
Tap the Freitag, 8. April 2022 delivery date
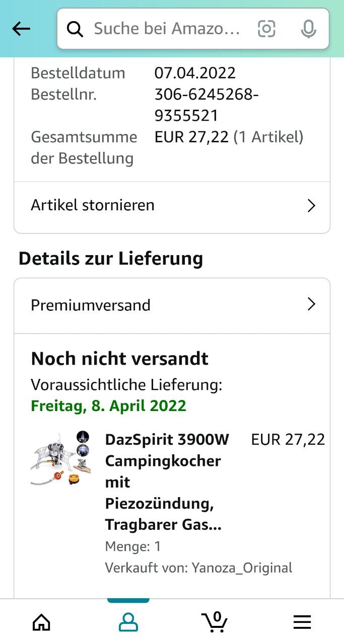coord(108,406)
